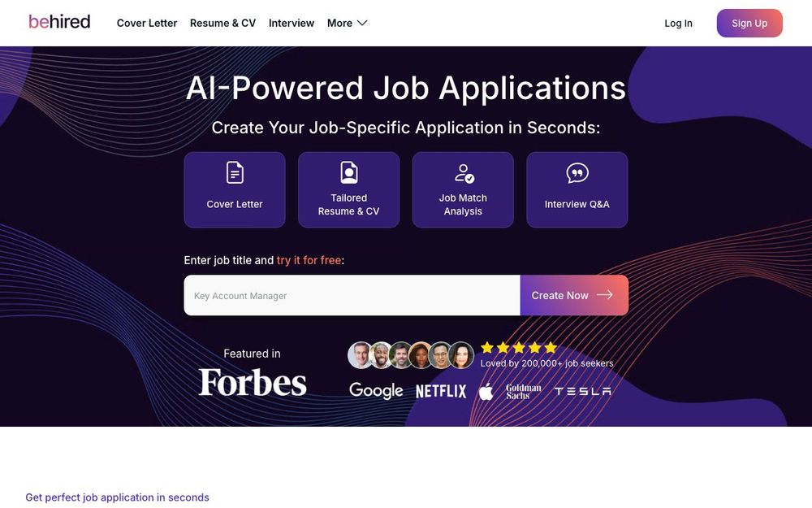The width and height of the screenshot is (812, 508).
Task: Switch to the Resume & CV section
Action: 222,23
